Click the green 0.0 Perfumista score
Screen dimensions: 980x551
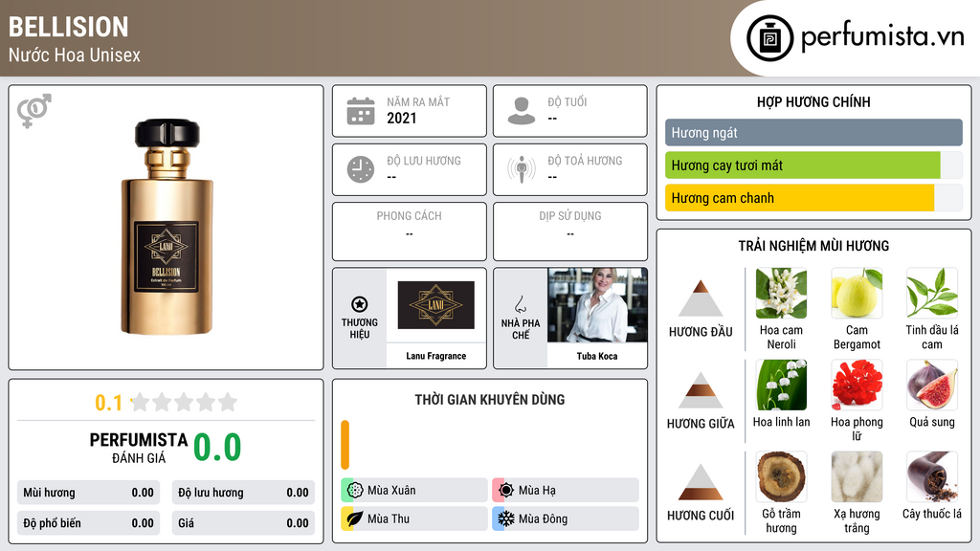point(217,448)
